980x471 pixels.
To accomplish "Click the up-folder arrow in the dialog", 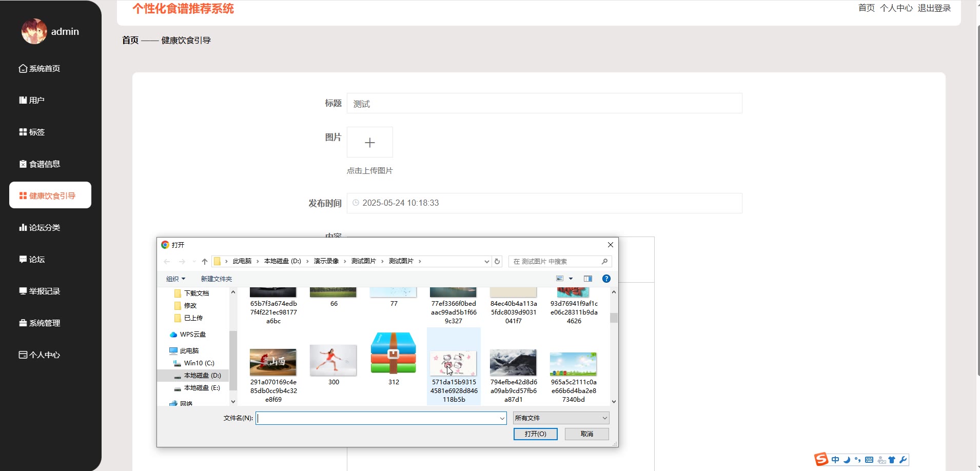I will pos(205,262).
